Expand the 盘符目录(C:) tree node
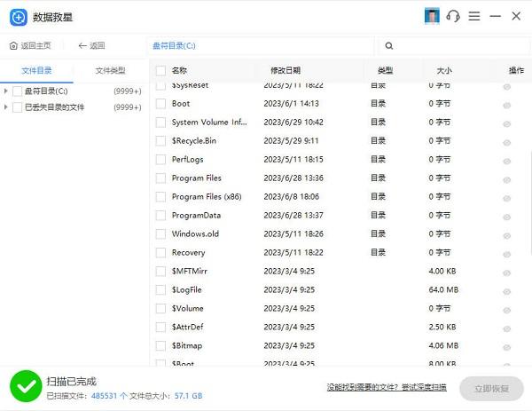 pyautogui.click(x=6, y=91)
